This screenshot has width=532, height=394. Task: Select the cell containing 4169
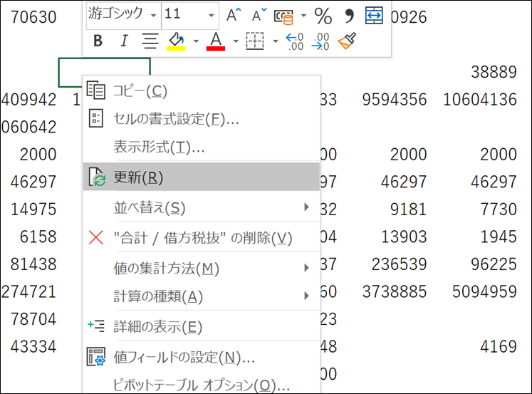click(499, 346)
